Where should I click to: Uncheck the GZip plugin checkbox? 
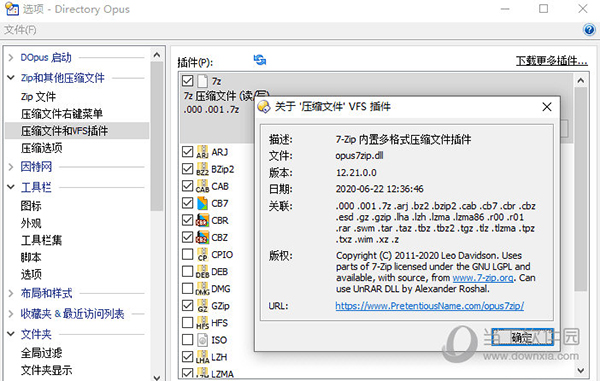click(x=188, y=306)
